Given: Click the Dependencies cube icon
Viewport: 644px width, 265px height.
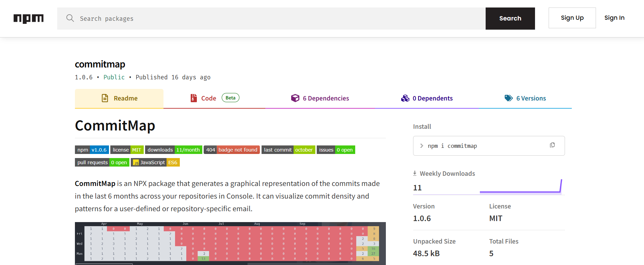Looking at the screenshot, I should 295,98.
